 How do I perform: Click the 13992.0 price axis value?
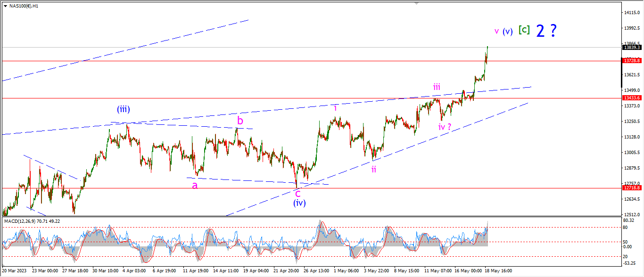(632, 28)
